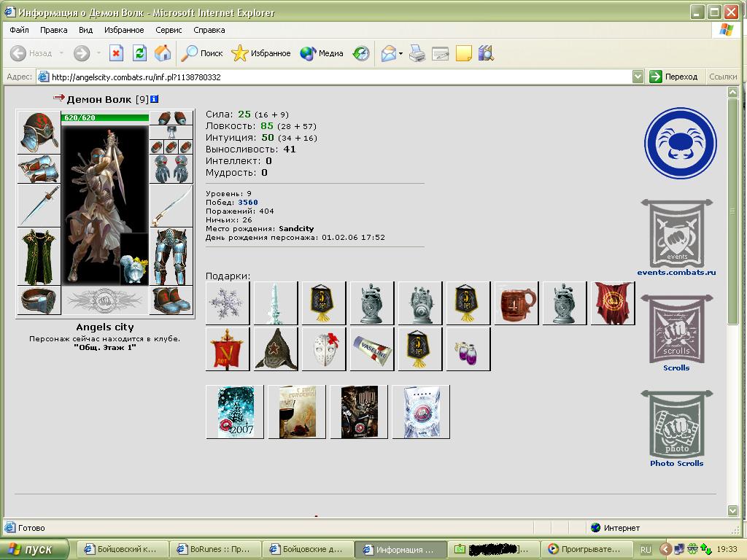Viewport: 747px width, 560px height.
Task: Click the Ссылки links bar label
Action: pyautogui.click(x=723, y=76)
